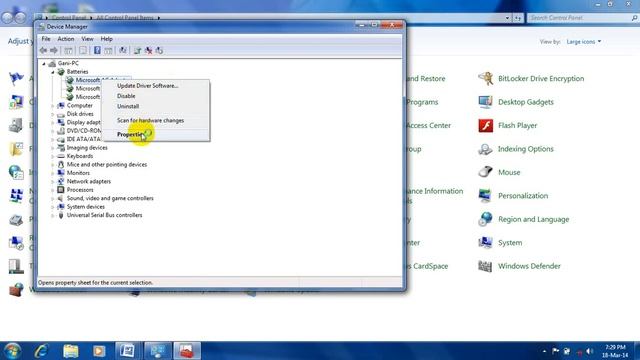Expand the Keyboards node
This screenshot has width=640, height=360.
coord(53,156)
